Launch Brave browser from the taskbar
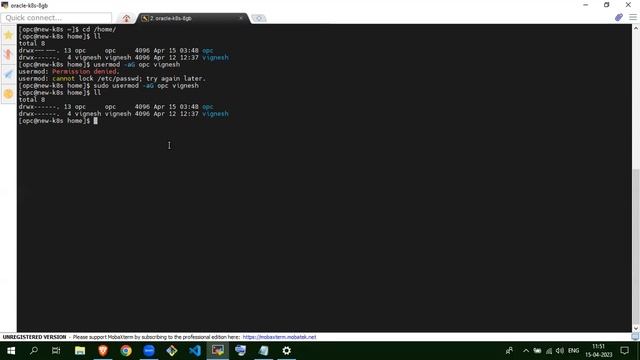The height and width of the screenshot is (360, 640). point(103,351)
